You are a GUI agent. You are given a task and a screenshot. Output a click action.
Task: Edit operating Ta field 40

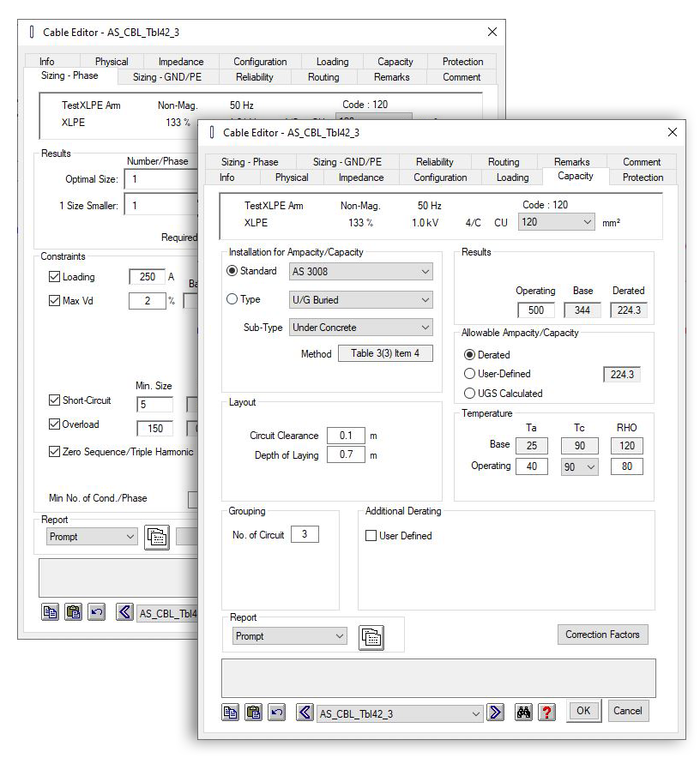[x=532, y=466]
